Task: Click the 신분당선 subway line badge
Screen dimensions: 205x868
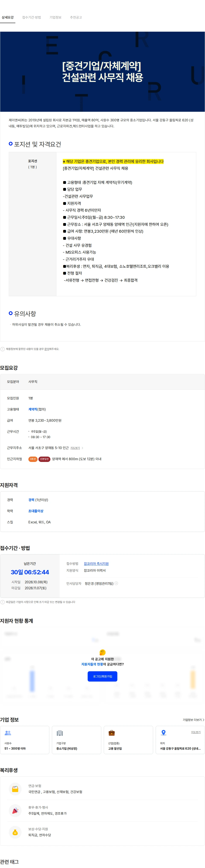Action: (x=44, y=459)
